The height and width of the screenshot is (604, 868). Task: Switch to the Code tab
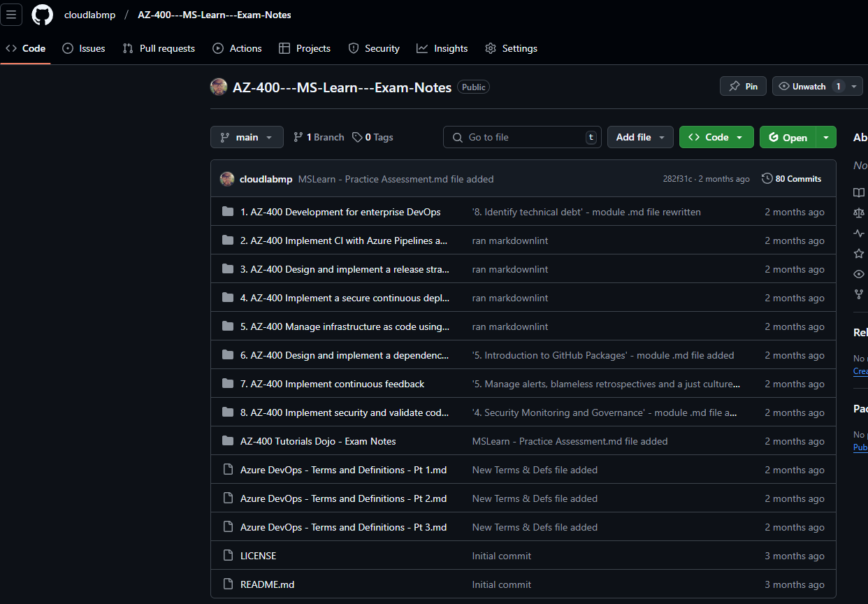click(x=26, y=48)
